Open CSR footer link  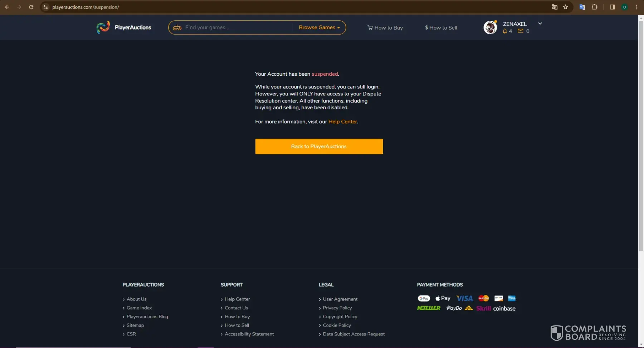tap(131, 334)
